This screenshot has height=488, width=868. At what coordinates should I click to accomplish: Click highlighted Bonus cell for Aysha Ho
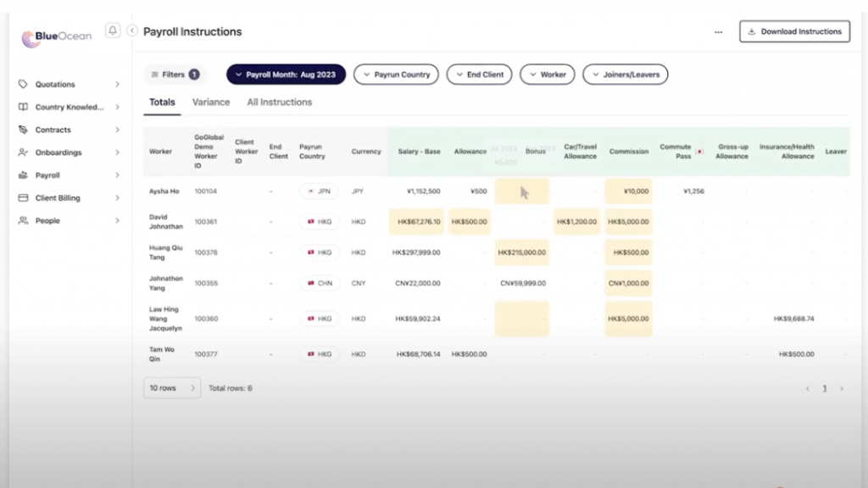point(521,191)
